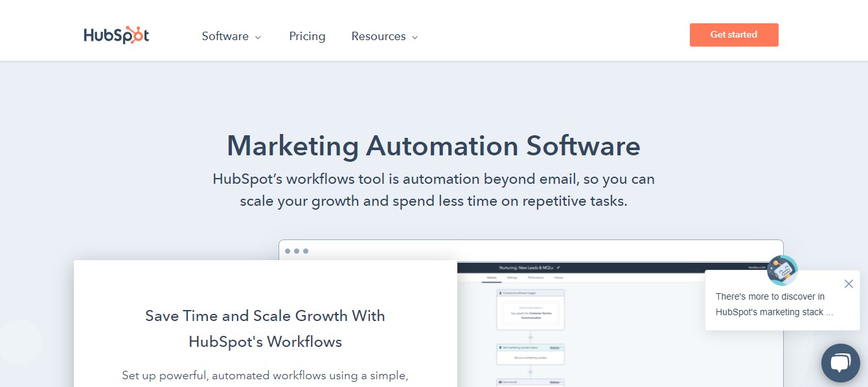The height and width of the screenshot is (387, 868).
Task: Select the Performance tab
Action: (535, 278)
